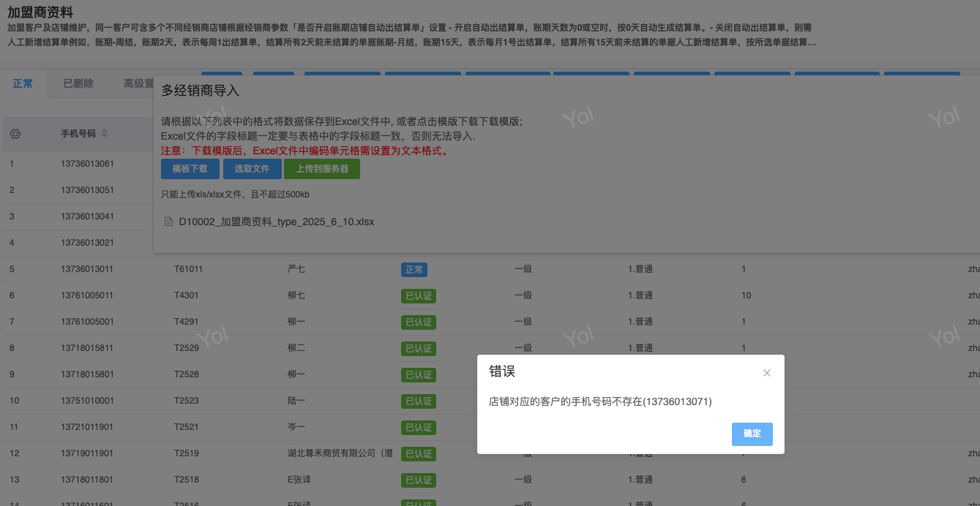Screen dimensions: 980x506
Task: Select phone number 13736013061 in row 1
Action: [x=87, y=163]
